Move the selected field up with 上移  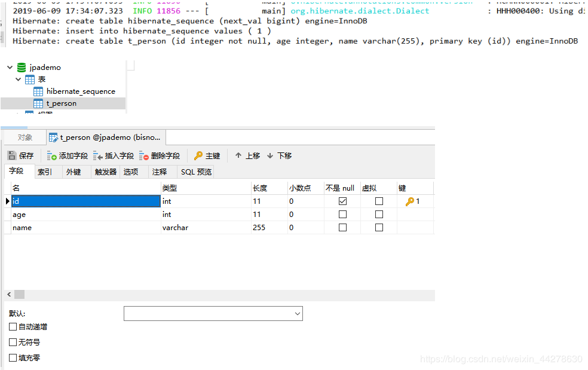coord(246,155)
